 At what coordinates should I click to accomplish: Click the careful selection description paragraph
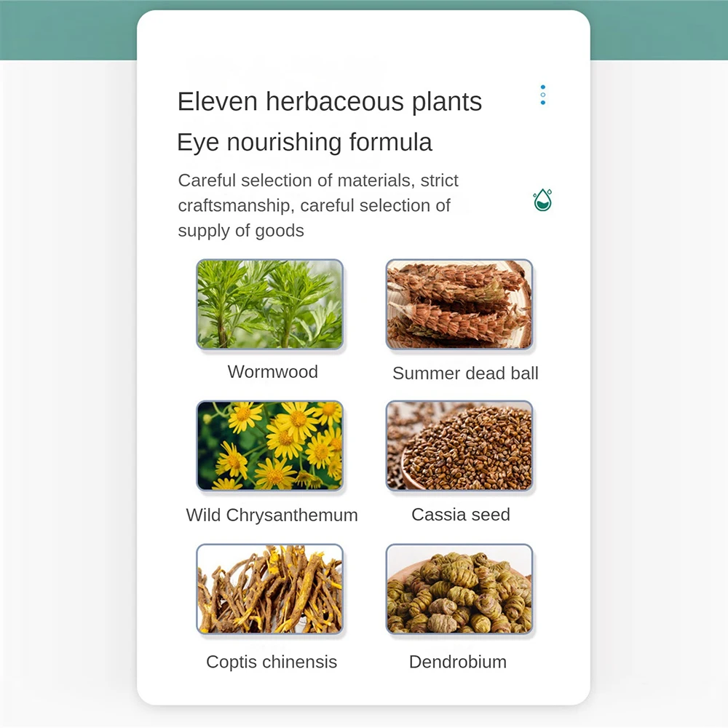pos(318,205)
